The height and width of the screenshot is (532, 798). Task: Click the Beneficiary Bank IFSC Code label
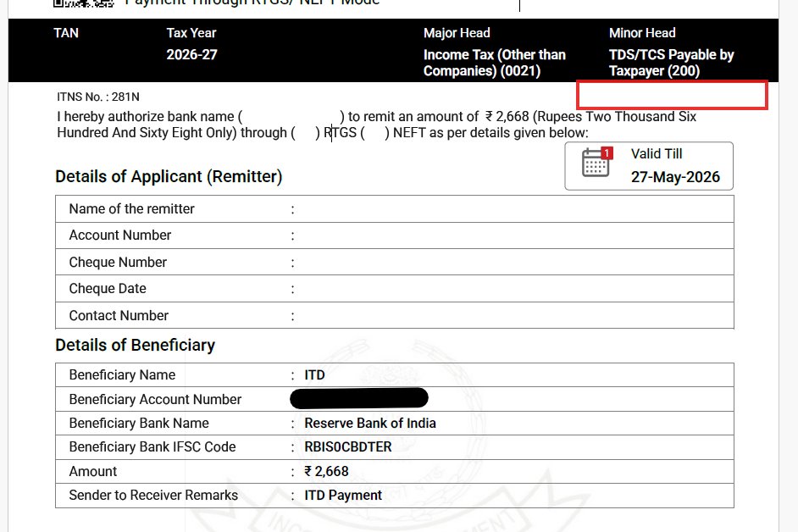click(x=152, y=447)
